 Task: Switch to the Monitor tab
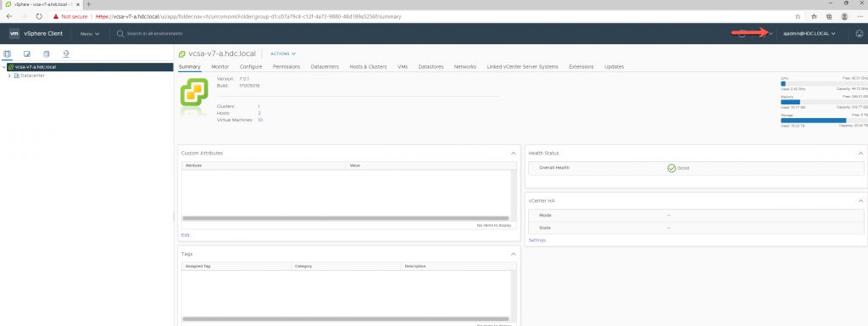[220, 66]
